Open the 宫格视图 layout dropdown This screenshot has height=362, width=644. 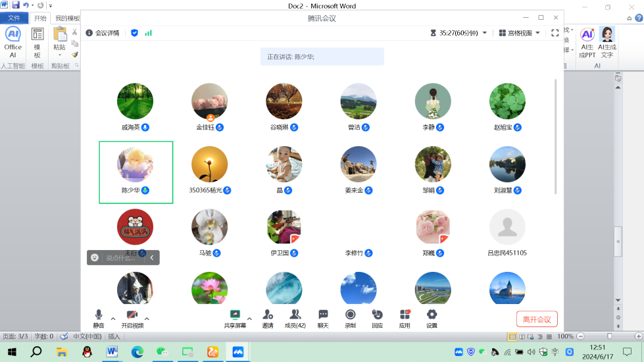(519, 33)
